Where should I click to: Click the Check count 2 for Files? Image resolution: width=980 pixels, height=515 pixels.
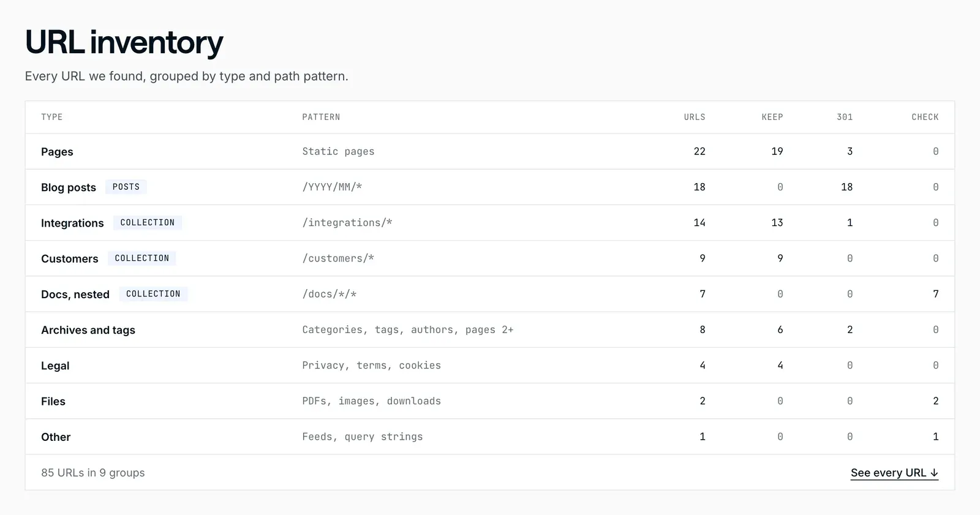936,401
